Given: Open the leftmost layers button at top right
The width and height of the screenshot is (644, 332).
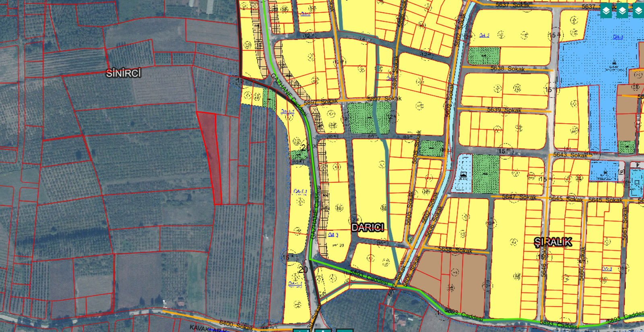Looking at the screenshot, I should 606,11.
